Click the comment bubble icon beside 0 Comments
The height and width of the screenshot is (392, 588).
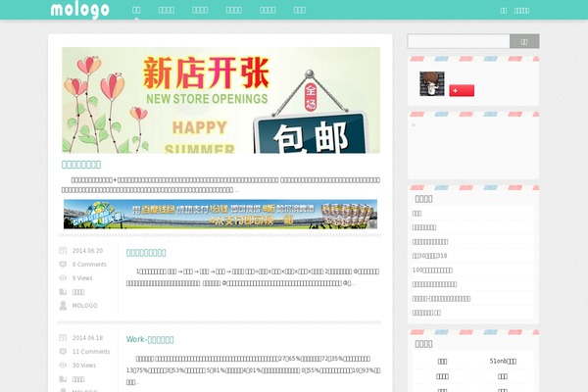coord(64,265)
